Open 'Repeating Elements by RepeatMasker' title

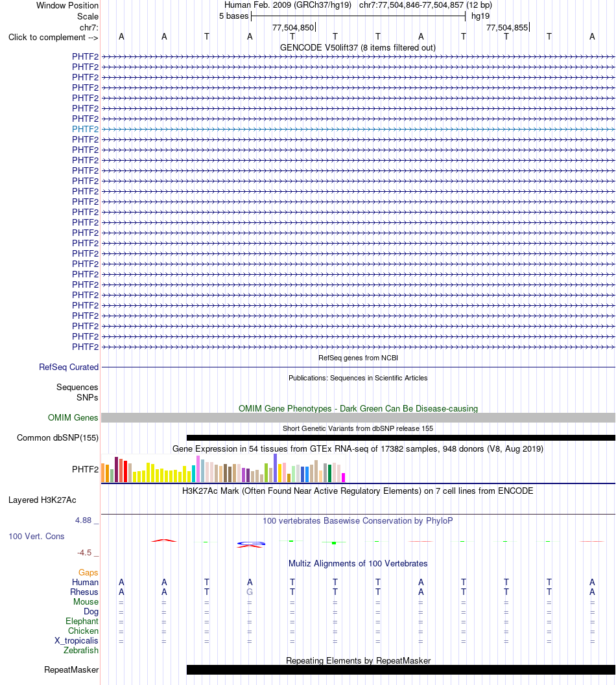[x=358, y=660]
